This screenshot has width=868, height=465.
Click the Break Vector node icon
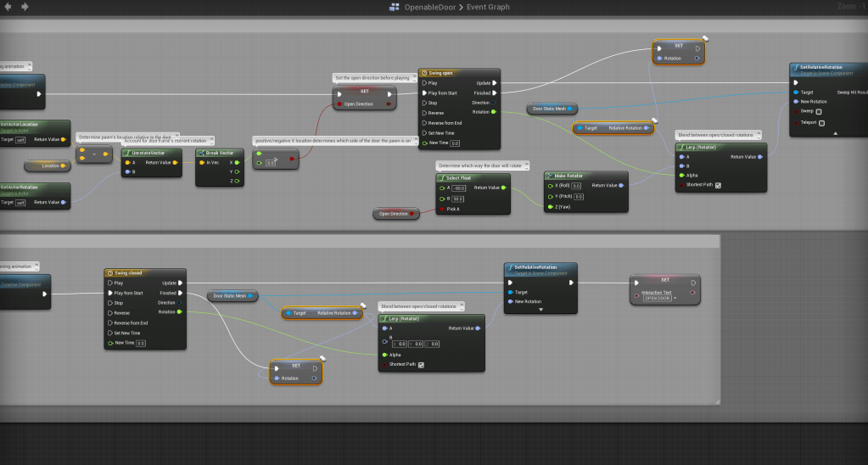pos(200,153)
